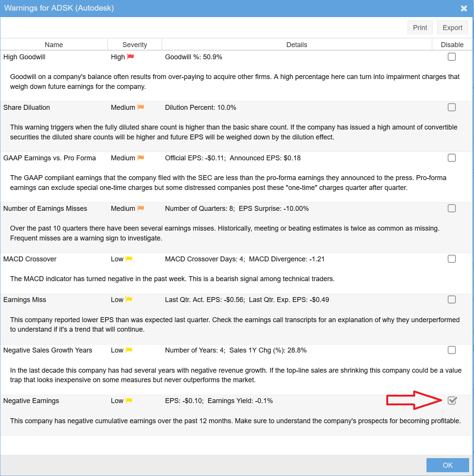Tick the Share Diluation disable checkbox

[x=452, y=107]
